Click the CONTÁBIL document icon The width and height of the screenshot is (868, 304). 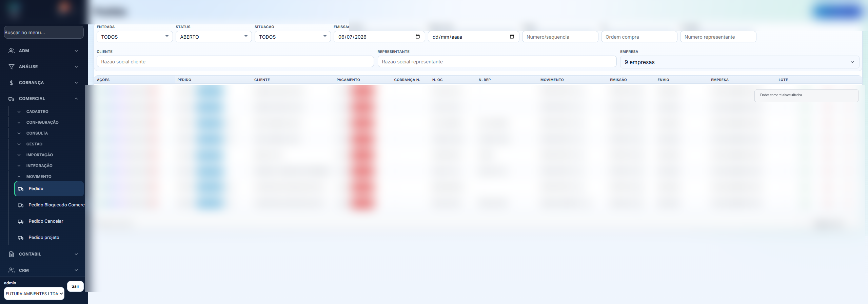[x=12, y=254]
